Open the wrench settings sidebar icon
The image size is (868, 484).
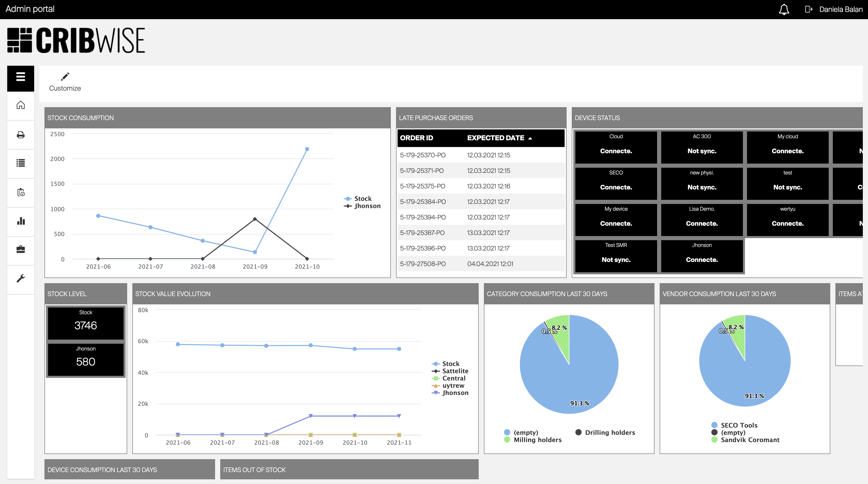[21, 278]
